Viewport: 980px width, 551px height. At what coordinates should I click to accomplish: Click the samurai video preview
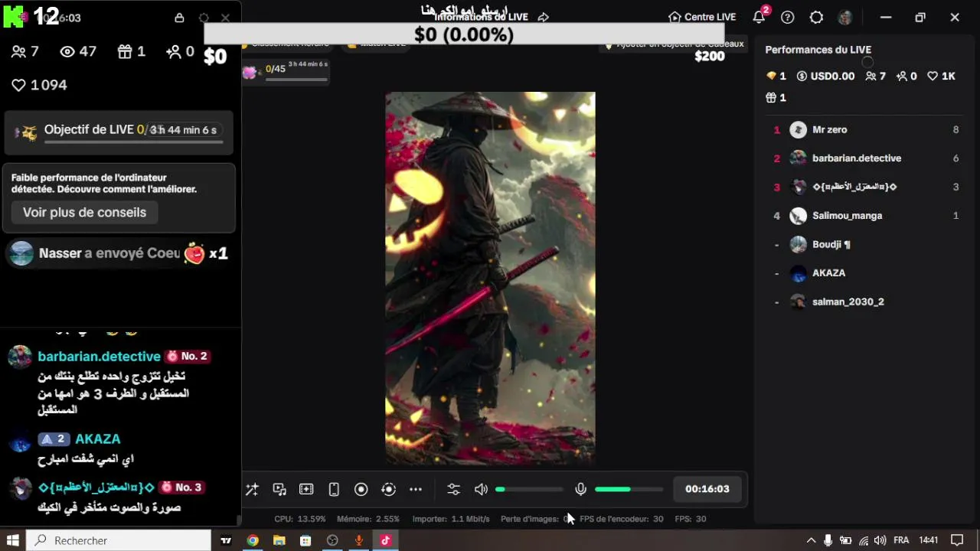(x=490, y=278)
